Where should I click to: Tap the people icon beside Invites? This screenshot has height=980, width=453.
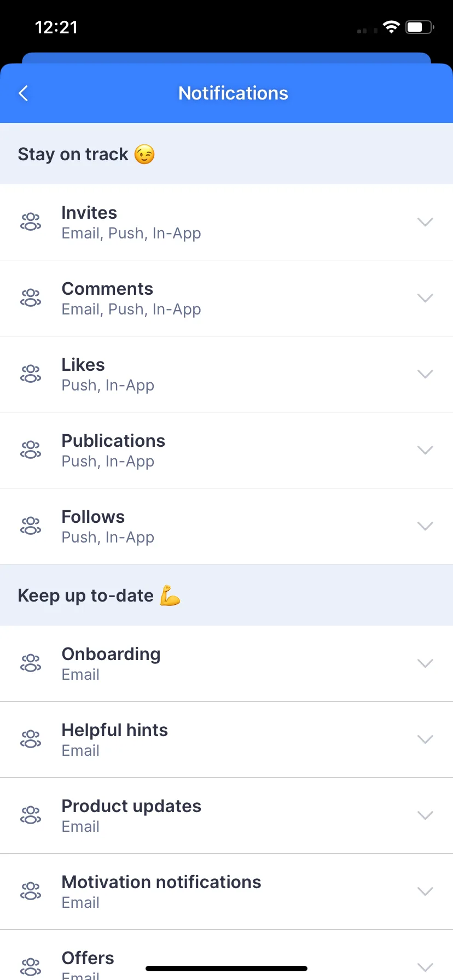(31, 222)
